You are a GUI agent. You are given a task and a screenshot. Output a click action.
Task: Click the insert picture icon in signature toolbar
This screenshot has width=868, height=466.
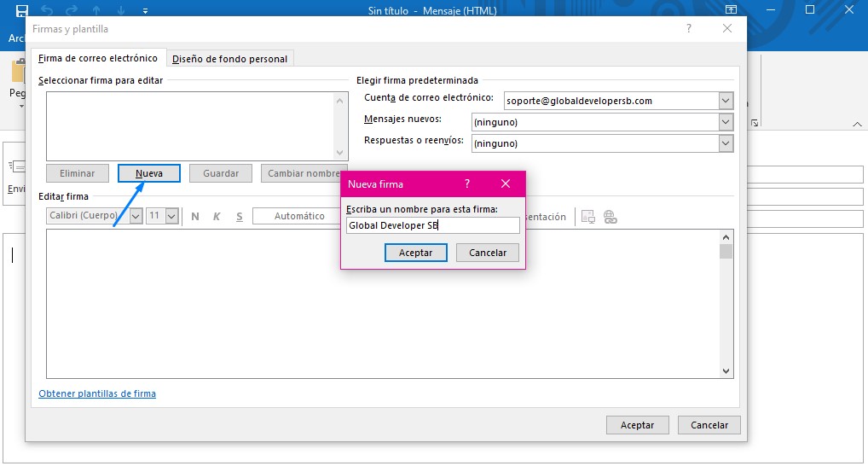588,217
